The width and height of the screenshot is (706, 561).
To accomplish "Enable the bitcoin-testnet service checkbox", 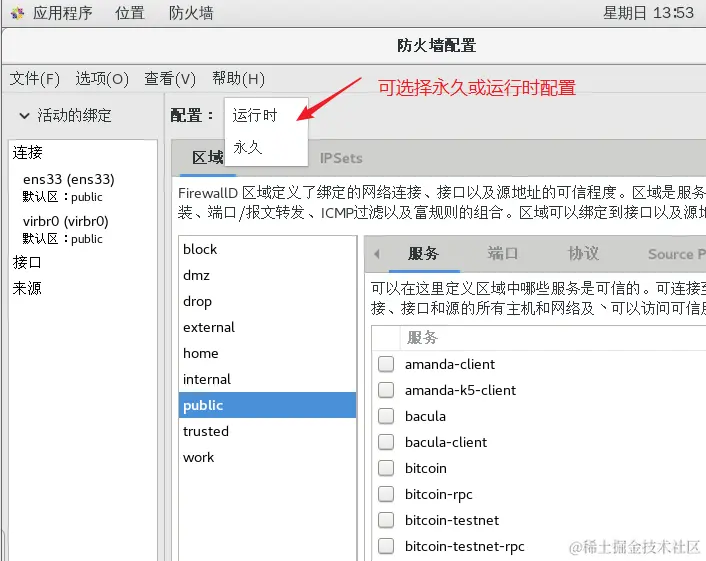I will tap(386, 520).
